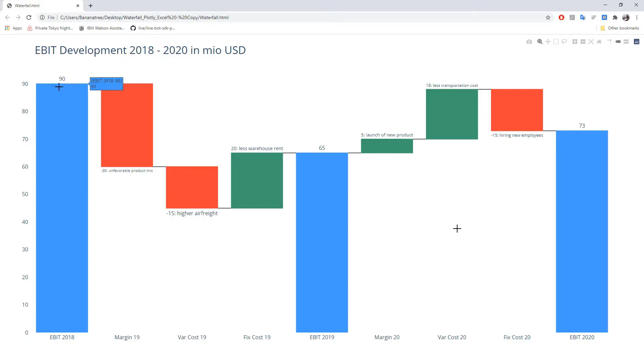
Task: Activate Box Select mode
Action: tap(556, 42)
